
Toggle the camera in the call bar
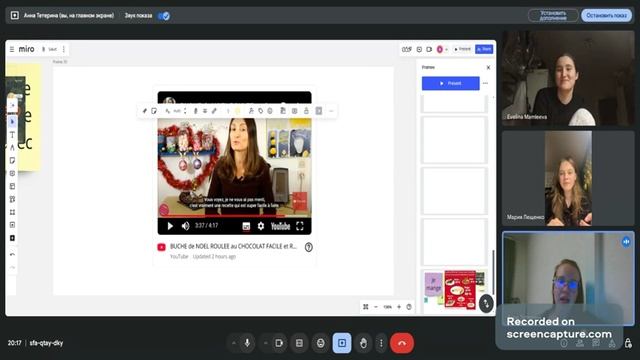click(x=279, y=343)
